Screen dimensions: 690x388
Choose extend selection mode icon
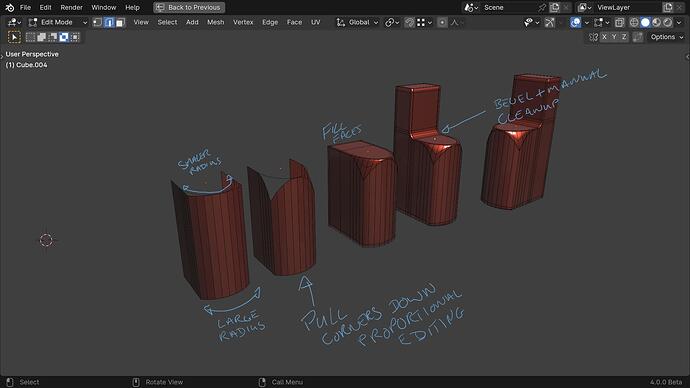coord(41,37)
